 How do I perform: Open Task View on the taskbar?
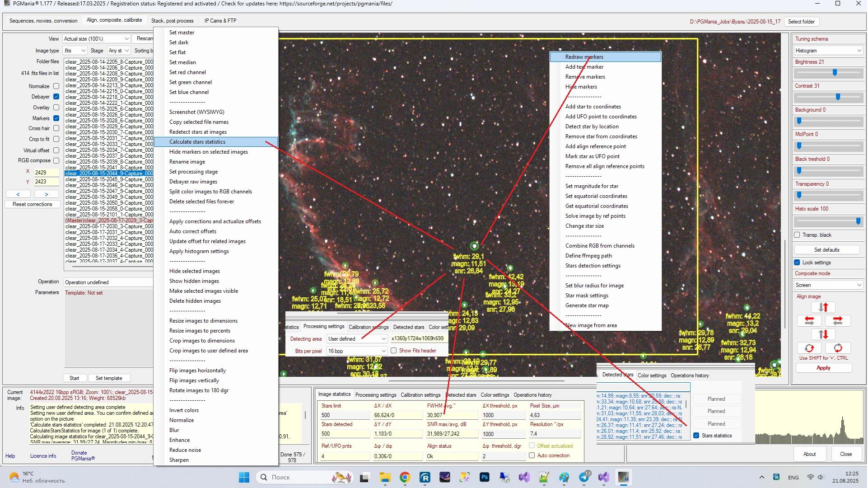pyautogui.click(x=364, y=477)
